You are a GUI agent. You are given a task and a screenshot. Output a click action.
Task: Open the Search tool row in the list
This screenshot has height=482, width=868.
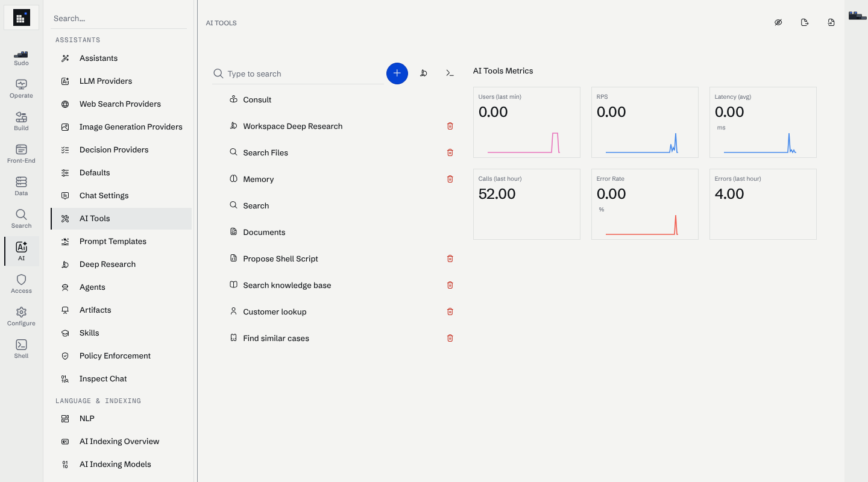coord(335,206)
